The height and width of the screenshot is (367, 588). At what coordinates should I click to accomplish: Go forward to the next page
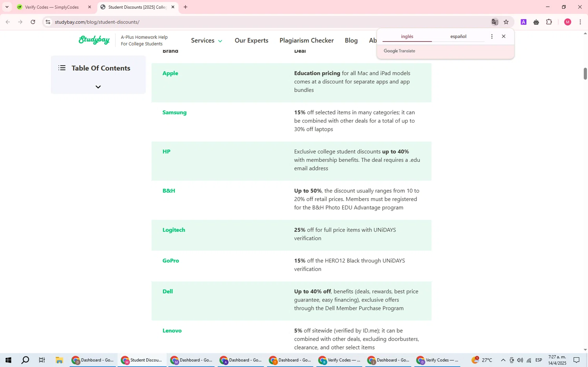click(x=20, y=22)
